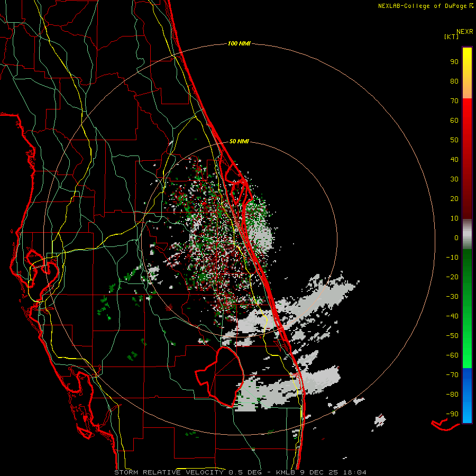
Task: Click the gray zero-velocity segment of color bar
Action: [x=467, y=234]
